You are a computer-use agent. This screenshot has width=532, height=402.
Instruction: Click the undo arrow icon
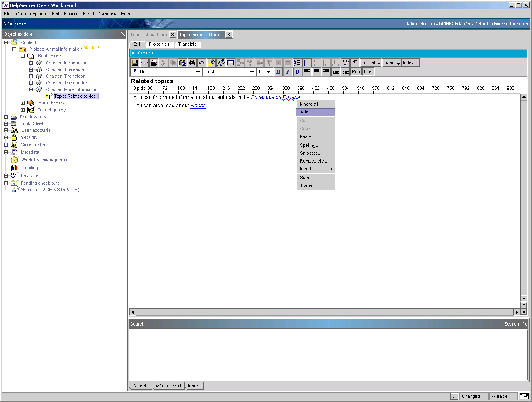coord(201,63)
